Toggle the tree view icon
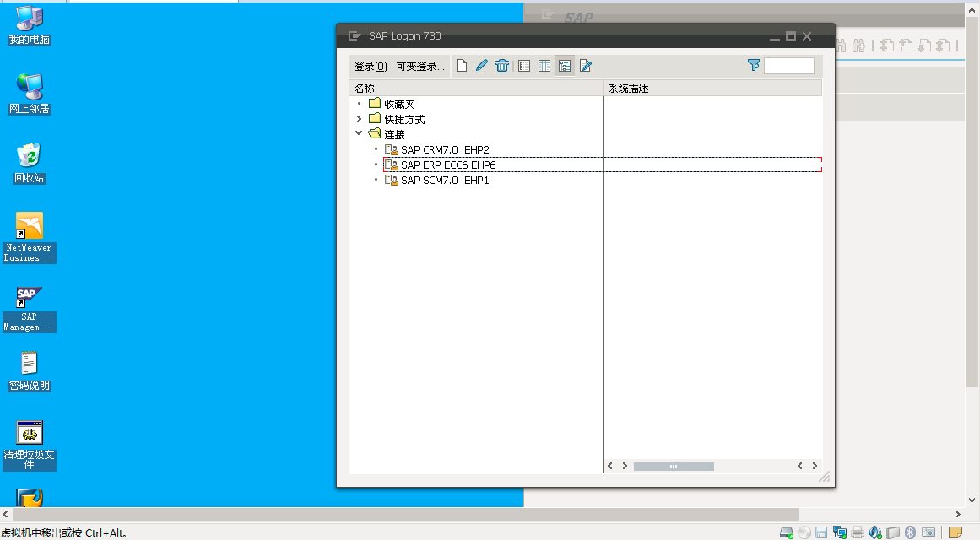This screenshot has height=540, width=980. [x=565, y=66]
